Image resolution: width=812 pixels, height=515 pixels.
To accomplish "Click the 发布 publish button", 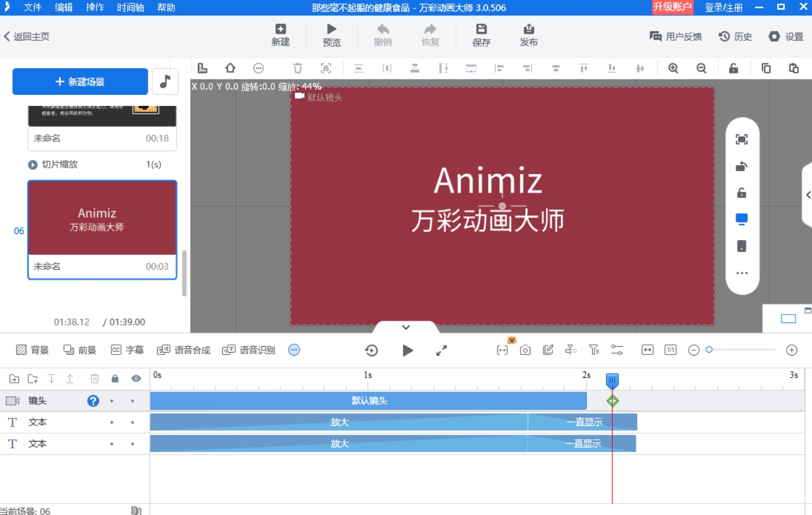I will point(529,36).
